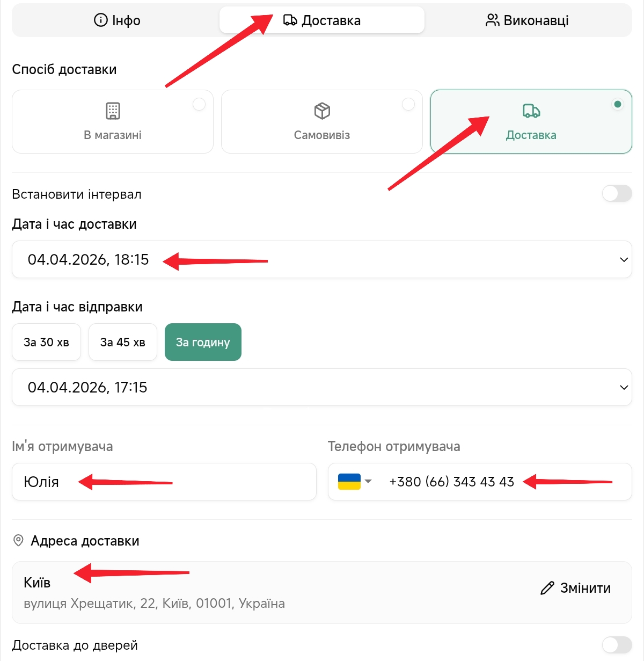The height and width of the screenshot is (661, 644).
Task: Click the box icon for Самовивіз
Action: (322, 111)
